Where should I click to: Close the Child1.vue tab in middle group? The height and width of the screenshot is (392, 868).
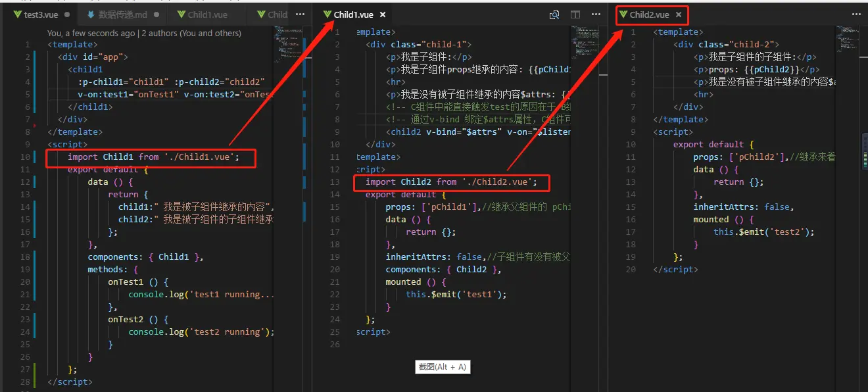click(x=383, y=14)
